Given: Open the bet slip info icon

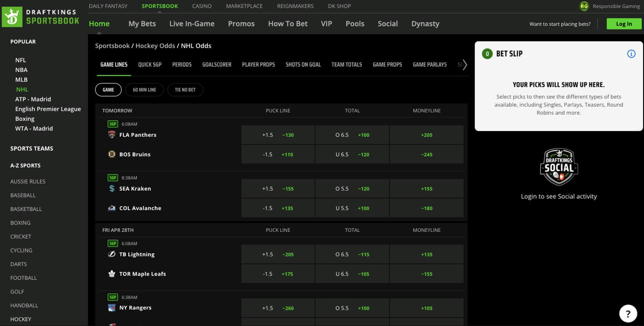Looking at the screenshot, I should tap(631, 54).
